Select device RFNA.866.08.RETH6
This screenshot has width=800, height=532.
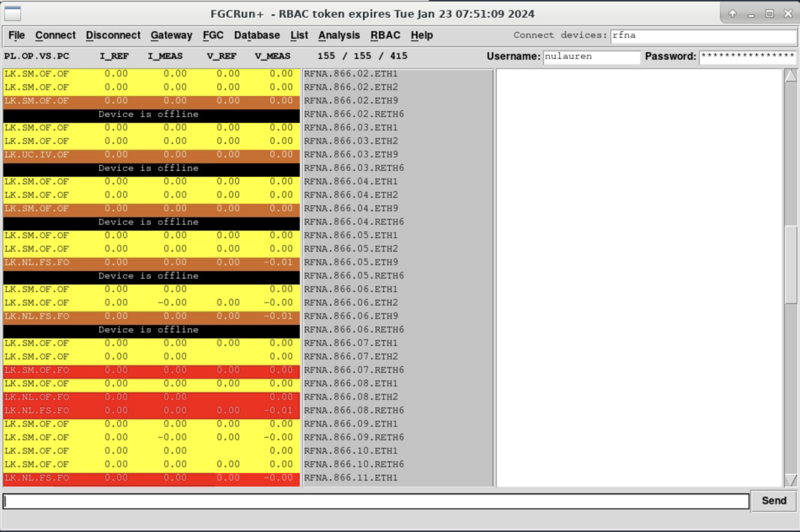pos(354,410)
